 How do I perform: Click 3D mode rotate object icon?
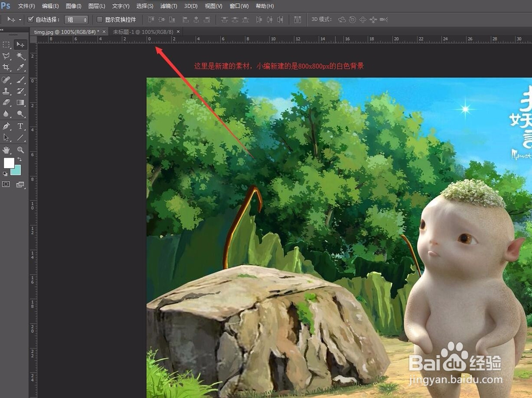click(x=342, y=20)
